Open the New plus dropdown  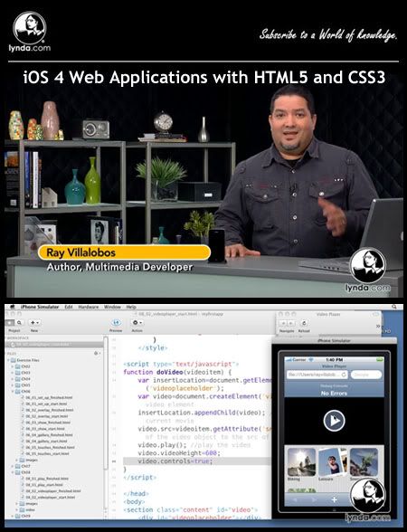(x=34, y=322)
